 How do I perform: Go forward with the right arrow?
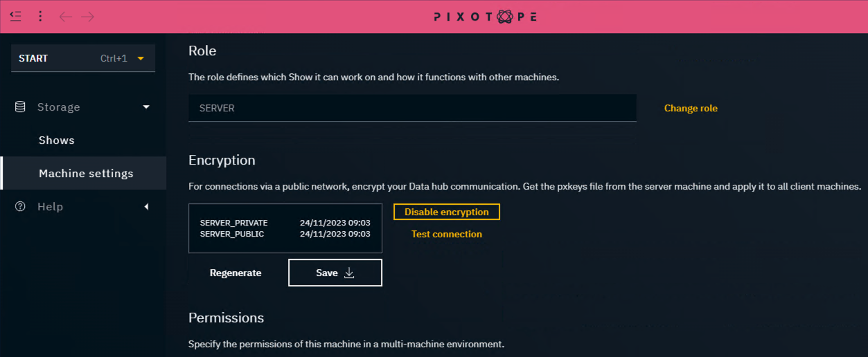[87, 16]
